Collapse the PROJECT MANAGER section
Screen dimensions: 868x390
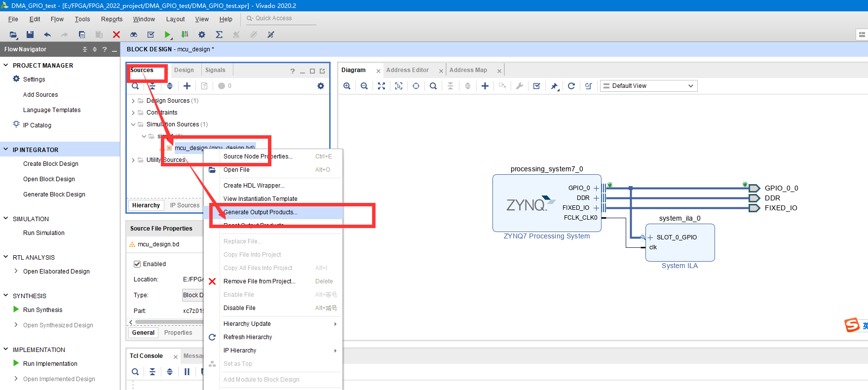(x=6, y=65)
